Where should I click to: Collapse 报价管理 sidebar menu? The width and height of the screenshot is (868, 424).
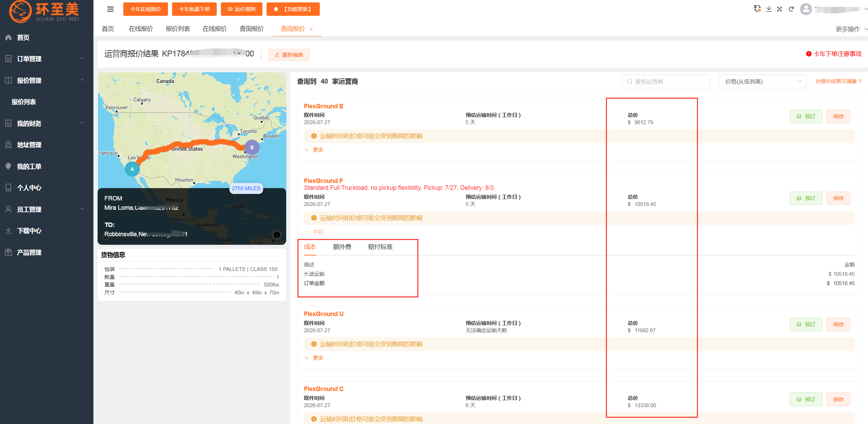(x=47, y=80)
